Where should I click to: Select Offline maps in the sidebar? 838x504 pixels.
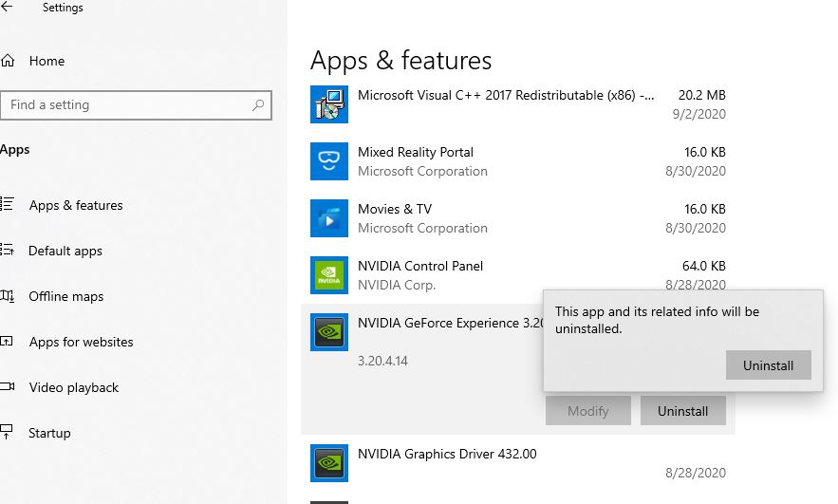66,296
